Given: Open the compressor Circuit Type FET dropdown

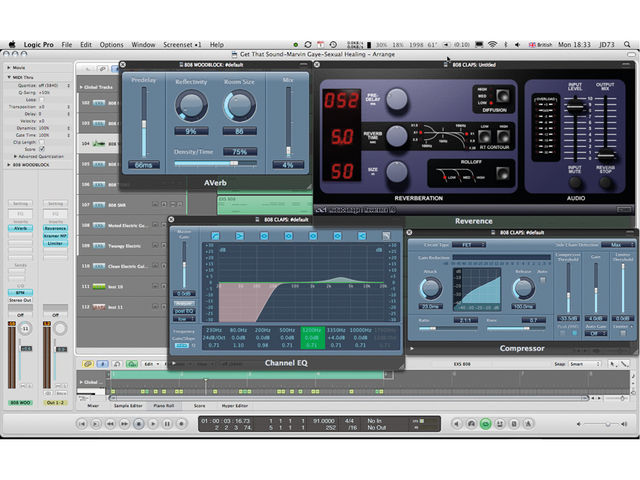Looking at the screenshot, I should [468, 244].
